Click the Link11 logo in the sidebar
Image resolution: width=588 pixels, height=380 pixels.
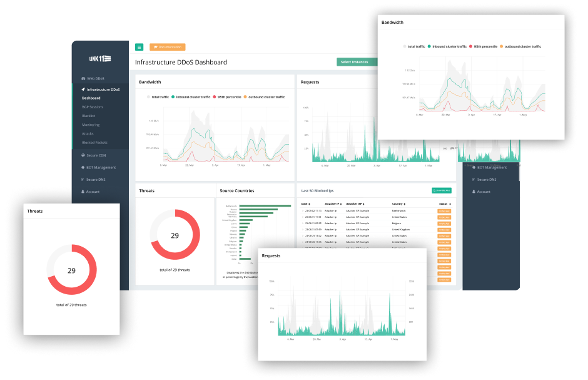click(x=99, y=59)
